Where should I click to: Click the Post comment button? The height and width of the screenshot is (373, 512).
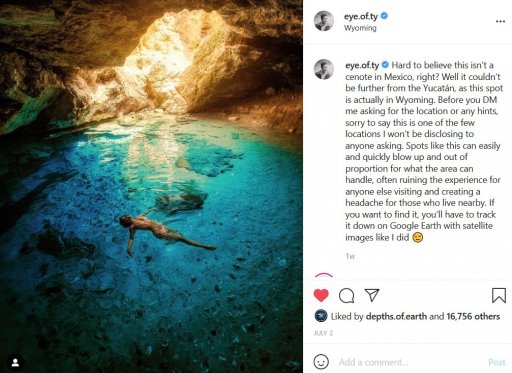(x=497, y=362)
